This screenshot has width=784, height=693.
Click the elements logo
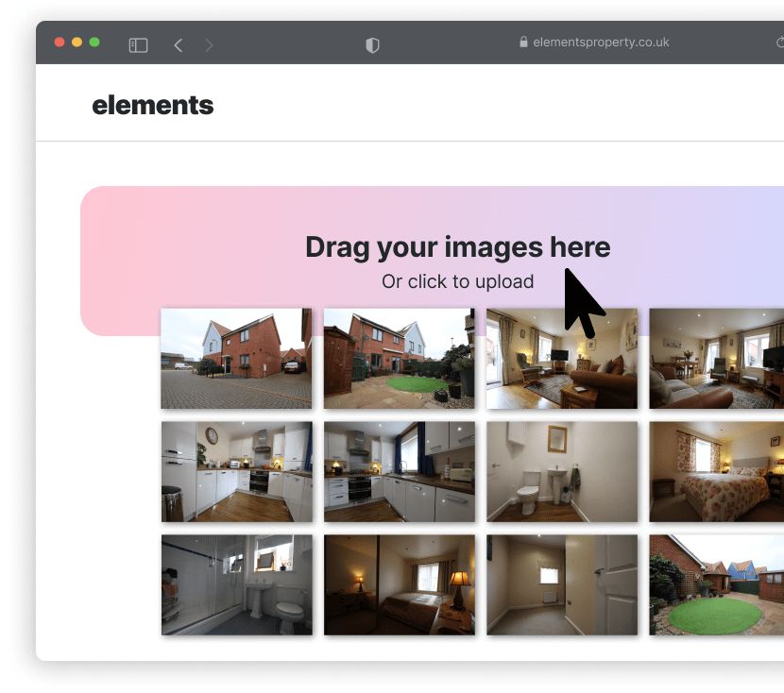pos(153,106)
